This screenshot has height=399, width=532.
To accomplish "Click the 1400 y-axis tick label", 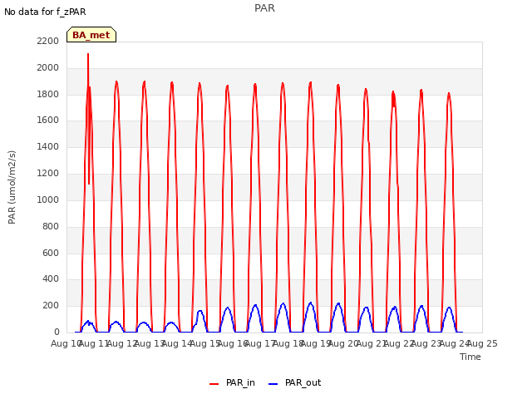I will (48, 146).
